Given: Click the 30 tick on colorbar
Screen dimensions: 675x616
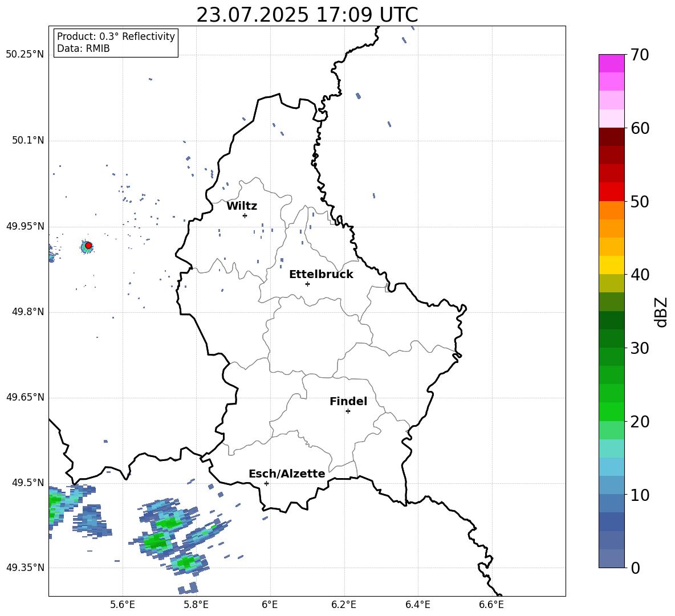Looking at the screenshot, I should pos(640,348).
